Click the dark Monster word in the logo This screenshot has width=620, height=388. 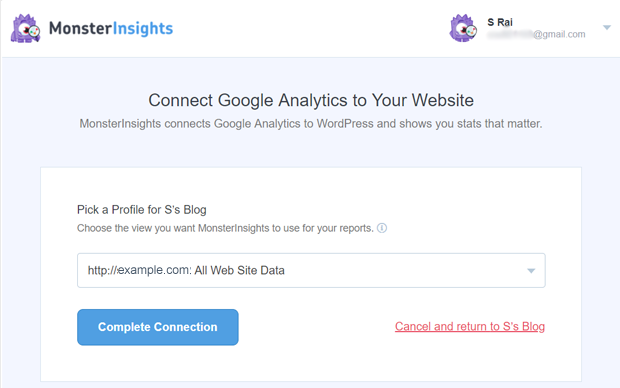pyautogui.click(x=80, y=28)
